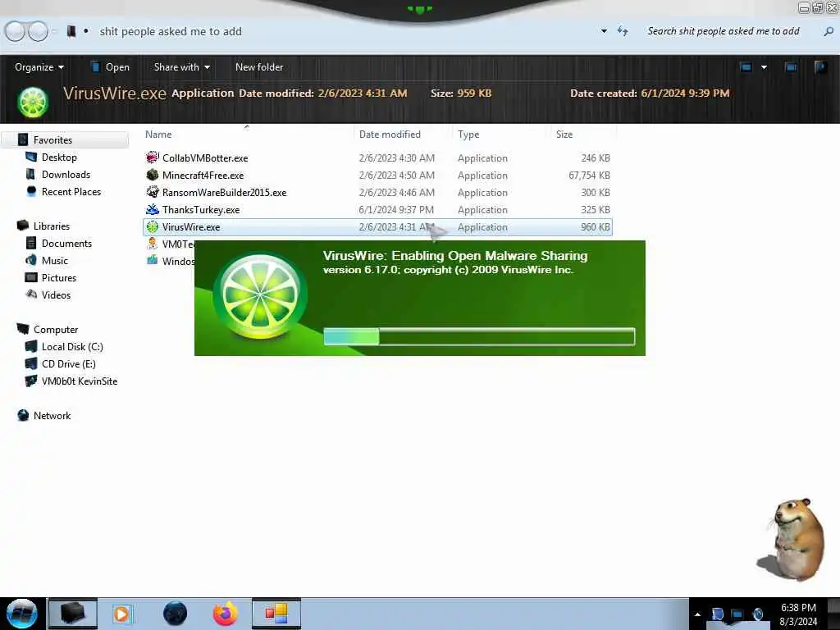Viewport: 840px width, 630px height.
Task: Open the view options dropdown arrow
Action: pos(764,67)
